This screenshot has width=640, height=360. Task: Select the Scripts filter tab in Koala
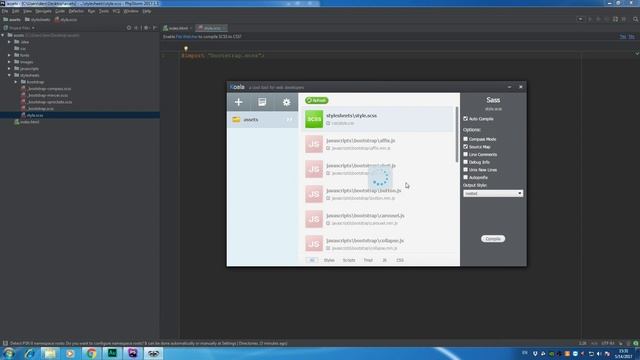coord(349,260)
